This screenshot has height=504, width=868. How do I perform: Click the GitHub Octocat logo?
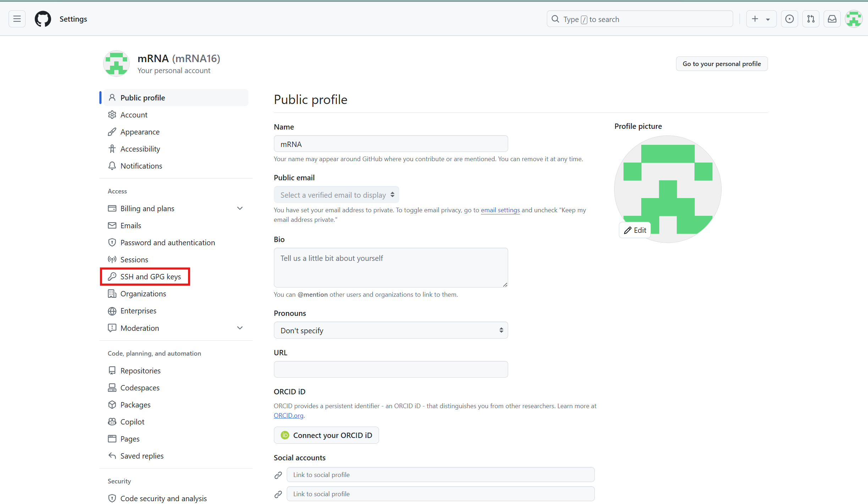pyautogui.click(x=43, y=19)
